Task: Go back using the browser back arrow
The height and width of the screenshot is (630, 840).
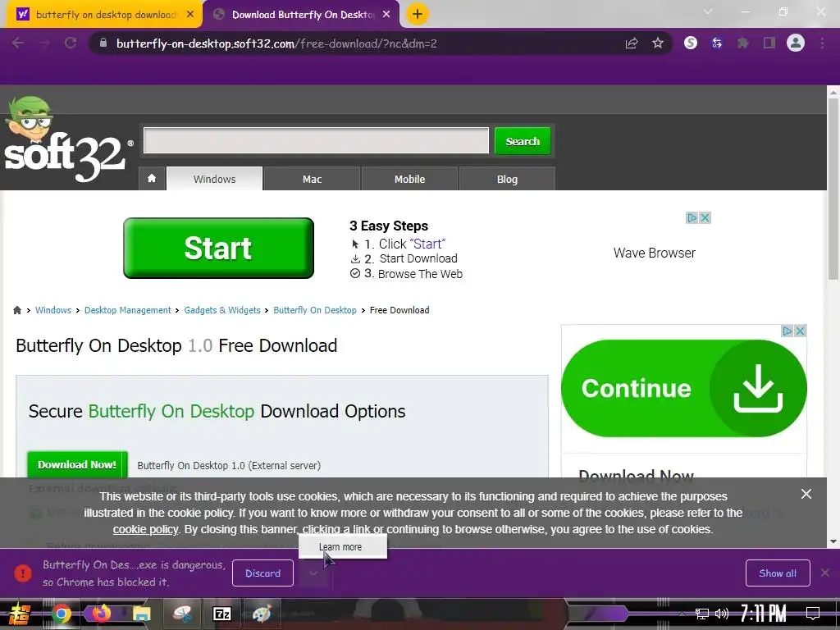Action: 18,43
